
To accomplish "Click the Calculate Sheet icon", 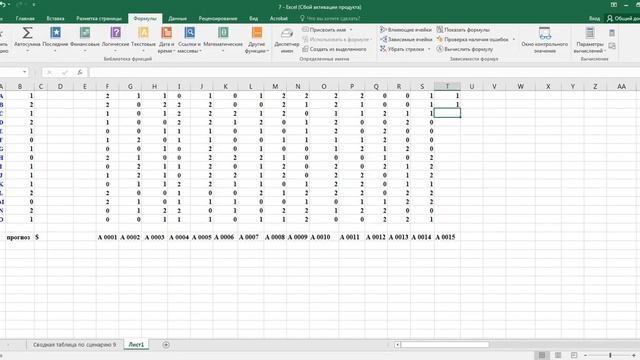I will pos(611,46).
